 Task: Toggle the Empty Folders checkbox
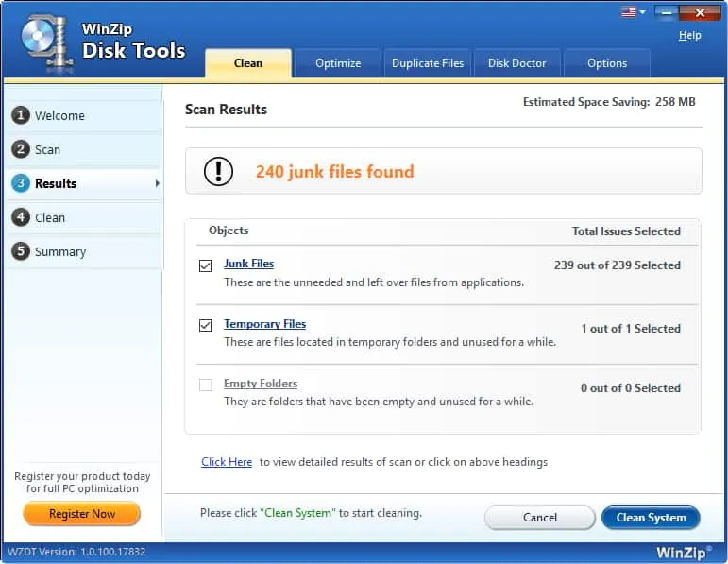[x=205, y=385]
